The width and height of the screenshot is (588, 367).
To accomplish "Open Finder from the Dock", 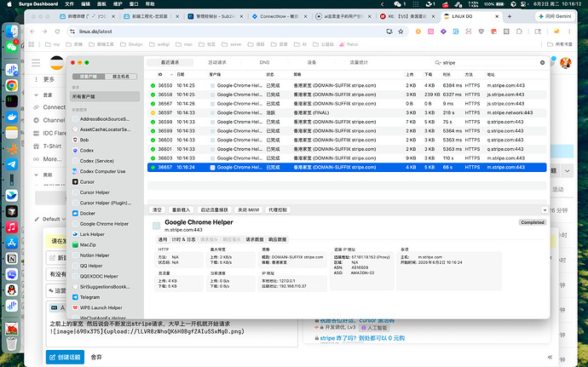I will [x=12, y=32].
